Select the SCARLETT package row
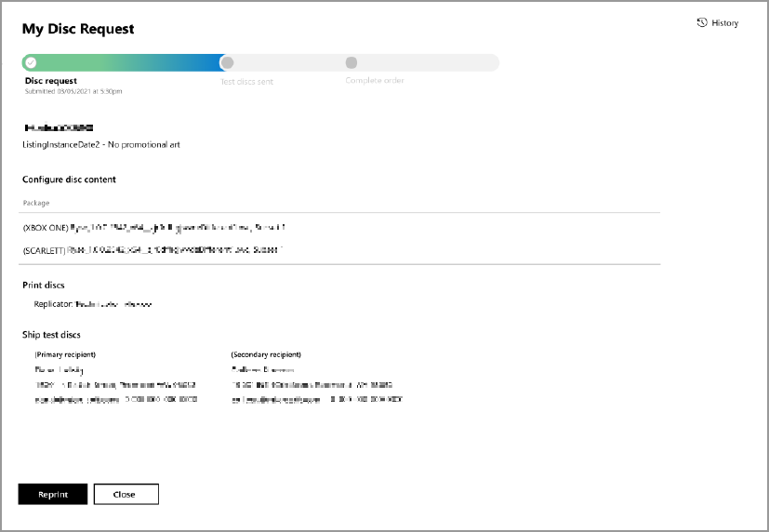 pos(339,250)
